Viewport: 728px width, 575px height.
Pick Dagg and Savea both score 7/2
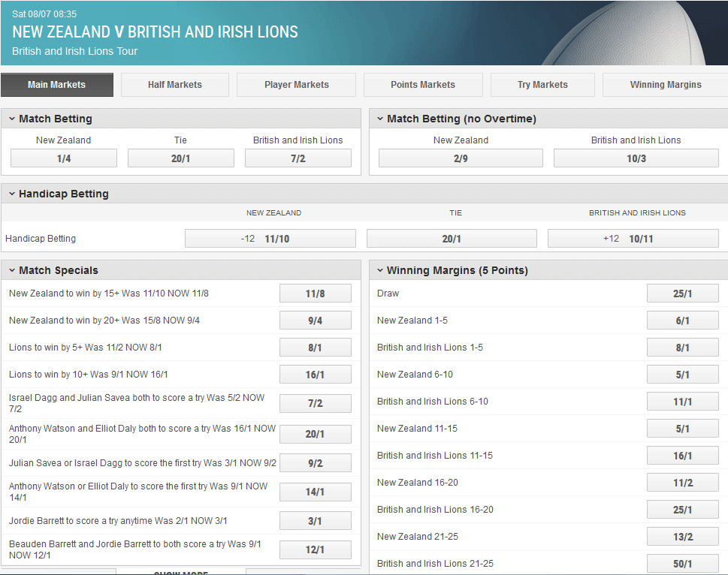(x=316, y=403)
